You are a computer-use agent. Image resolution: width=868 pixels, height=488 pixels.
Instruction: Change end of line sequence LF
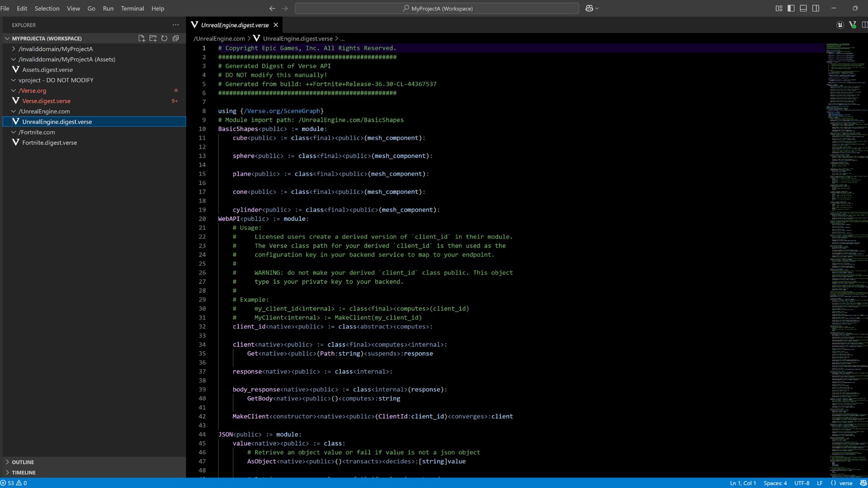[x=819, y=483]
